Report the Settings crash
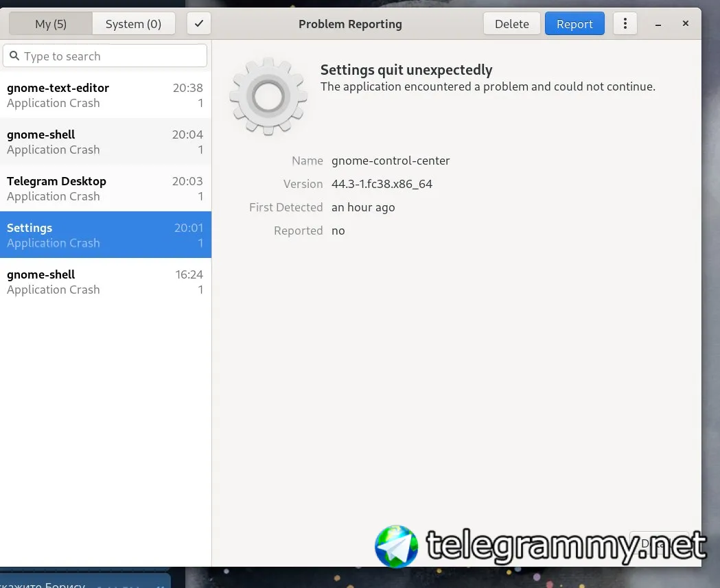Screen dimensions: 720x588 [x=574, y=23]
